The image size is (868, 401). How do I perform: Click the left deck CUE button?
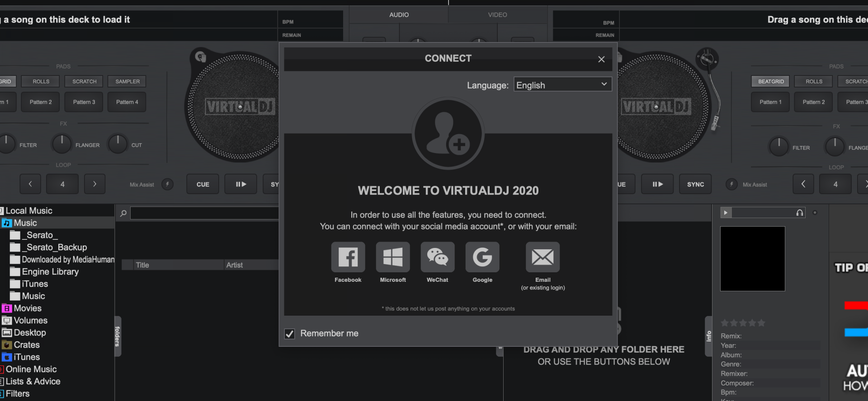coord(203,184)
